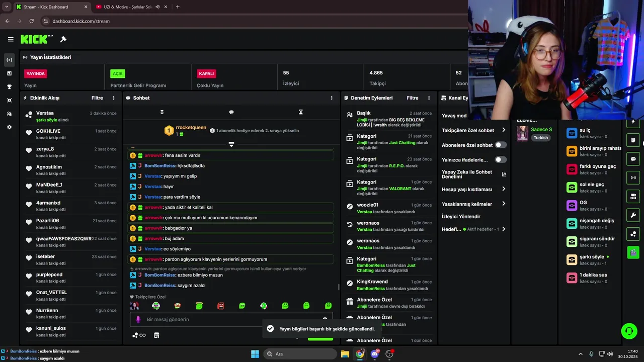Click the AÇIK partner program badge

pyautogui.click(x=118, y=73)
